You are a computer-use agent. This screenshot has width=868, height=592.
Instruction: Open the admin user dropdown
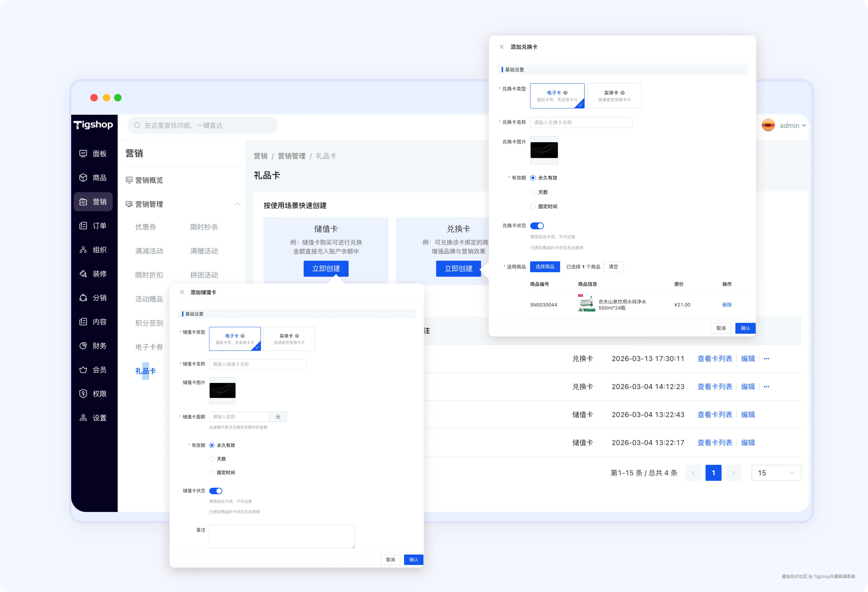click(x=792, y=126)
